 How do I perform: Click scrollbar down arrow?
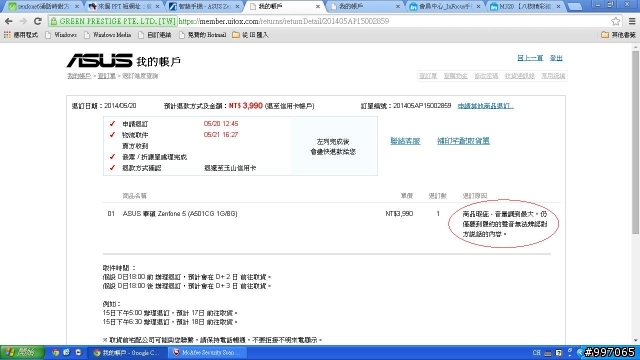(x=636, y=340)
